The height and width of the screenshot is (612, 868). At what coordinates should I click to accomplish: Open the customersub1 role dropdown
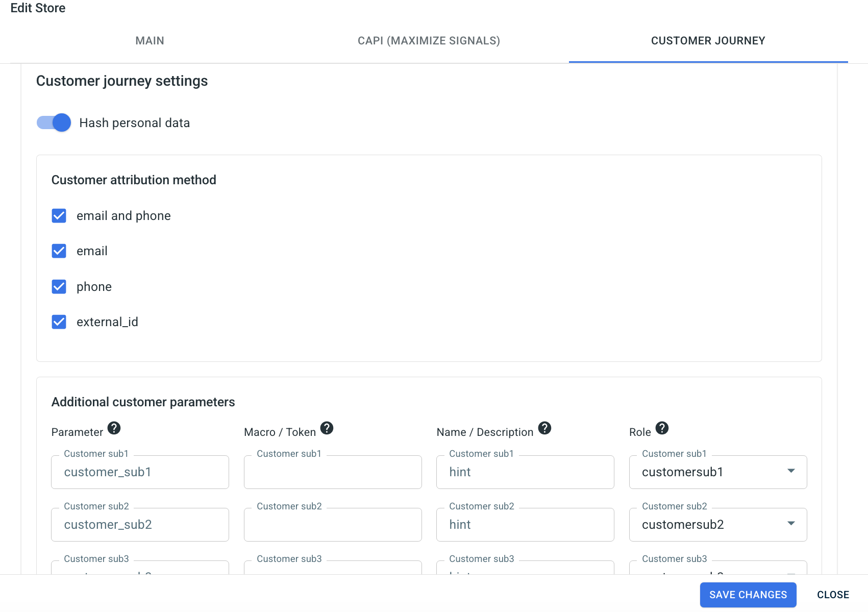(718, 472)
